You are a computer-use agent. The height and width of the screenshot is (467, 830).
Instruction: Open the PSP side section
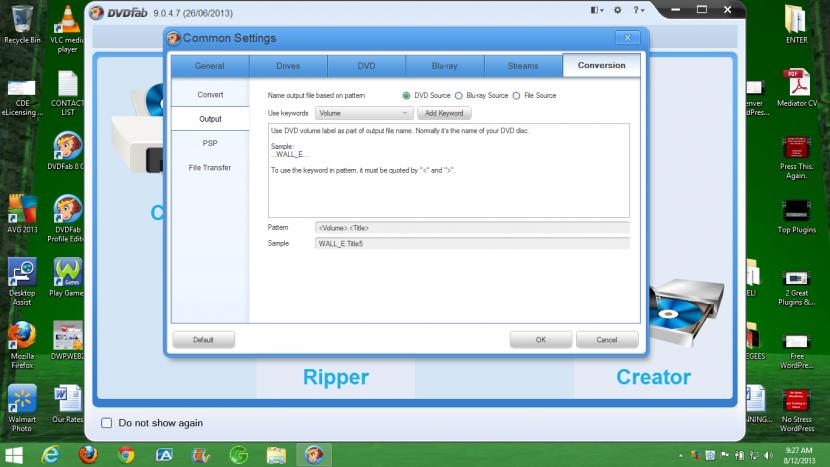click(x=210, y=143)
